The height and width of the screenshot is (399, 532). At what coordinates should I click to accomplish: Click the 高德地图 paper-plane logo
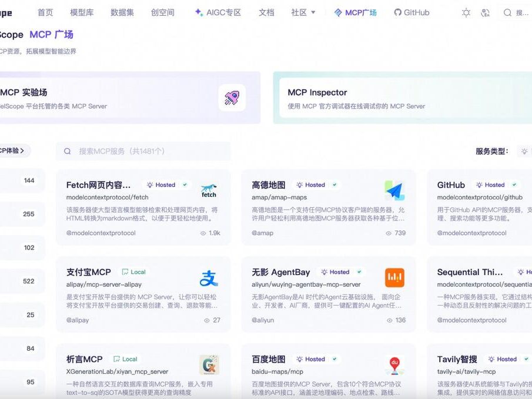coord(394,190)
